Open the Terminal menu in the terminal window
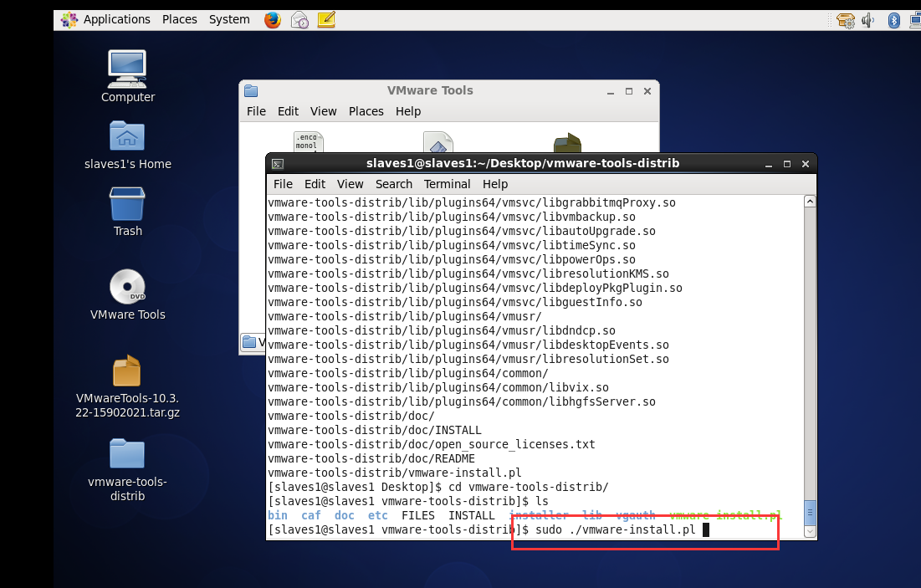Image resolution: width=921 pixels, height=588 pixels. coord(447,184)
